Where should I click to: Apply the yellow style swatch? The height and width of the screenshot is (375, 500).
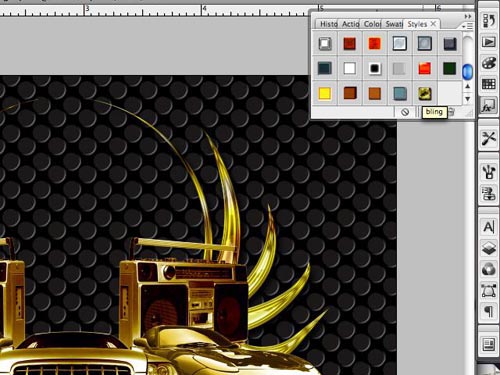[x=325, y=94]
